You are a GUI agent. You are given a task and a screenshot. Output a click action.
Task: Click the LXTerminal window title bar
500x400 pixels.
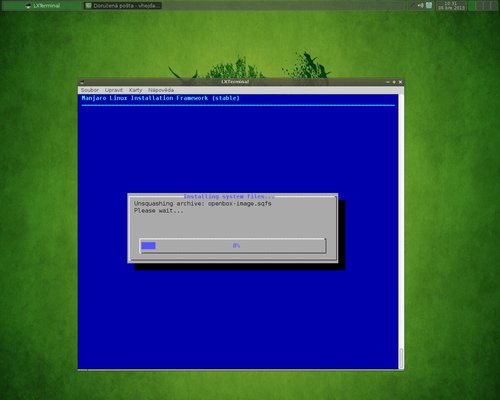(x=235, y=82)
